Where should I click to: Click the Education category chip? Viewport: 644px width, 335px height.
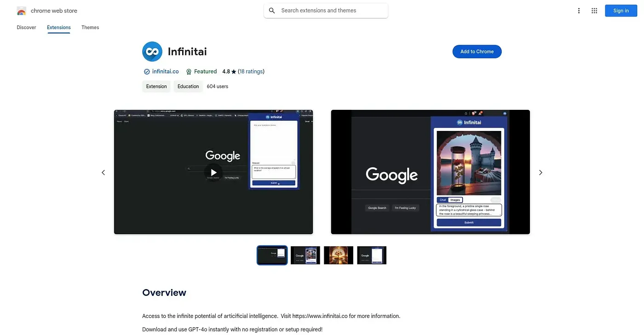[x=188, y=86]
